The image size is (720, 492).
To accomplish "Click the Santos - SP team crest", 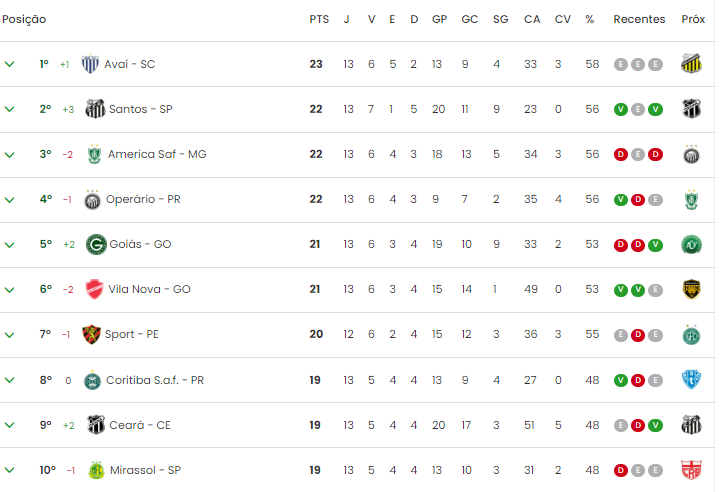I will click(x=95, y=109).
